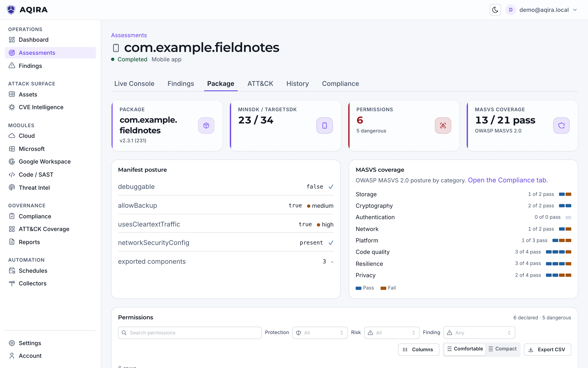Viewport: 588px width, 368px height.
Task: Open CVE Intelligence module
Action: 50,107
